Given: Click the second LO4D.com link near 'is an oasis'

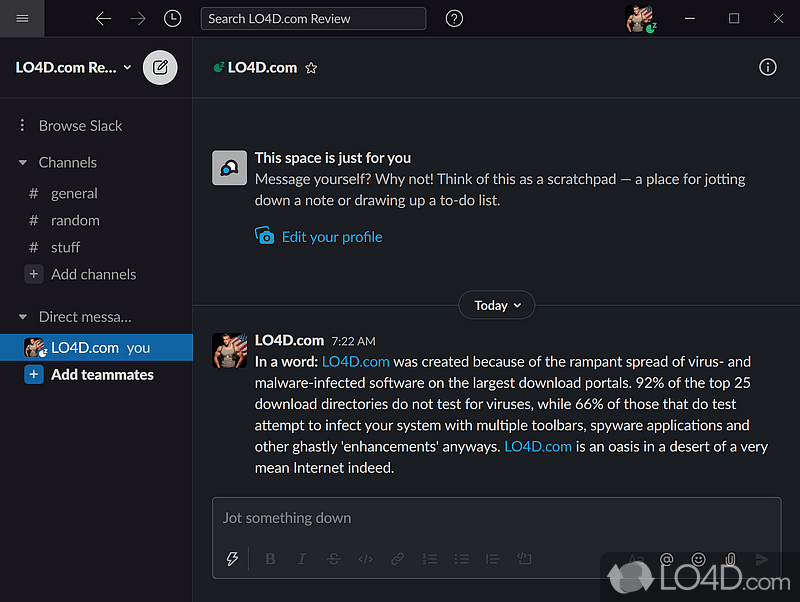Looking at the screenshot, I should [538, 447].
